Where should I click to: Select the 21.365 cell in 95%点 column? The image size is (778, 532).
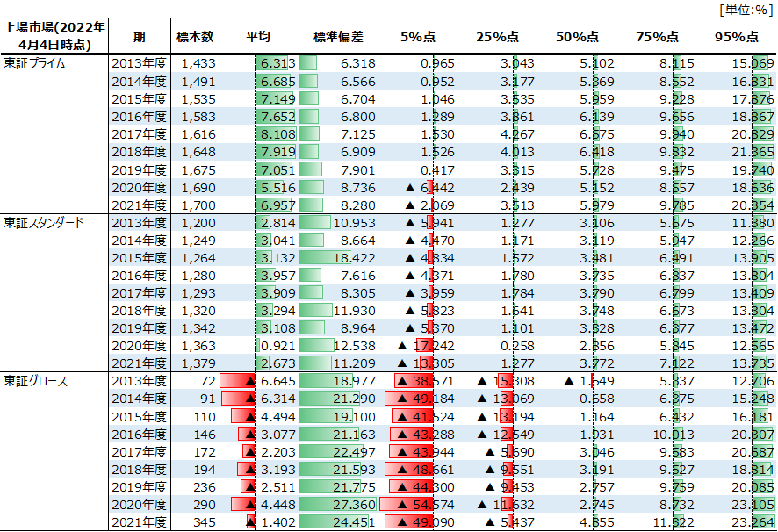click(x=736, y=152)
